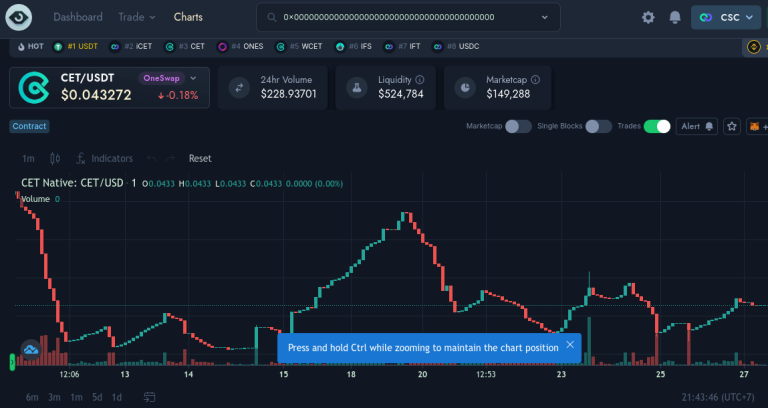This screenshot has width=768, height=408.
Task: Click the notifications bell in header
Action: coord(675,18)
